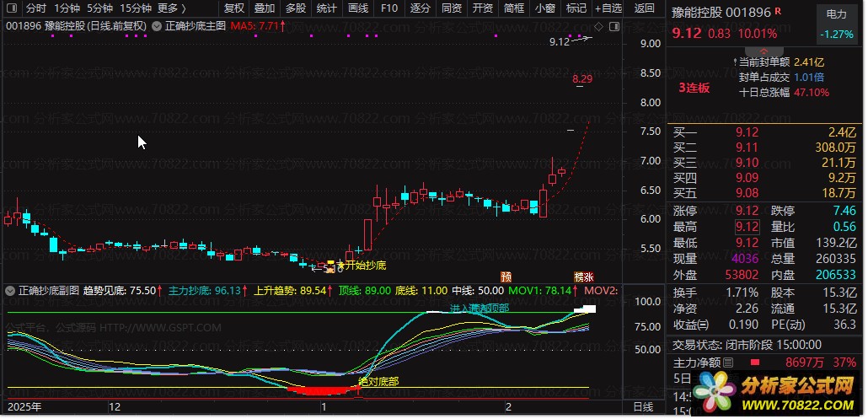Click the 3连板 label
The image size is (868, 419).
(x=694, y=88)
